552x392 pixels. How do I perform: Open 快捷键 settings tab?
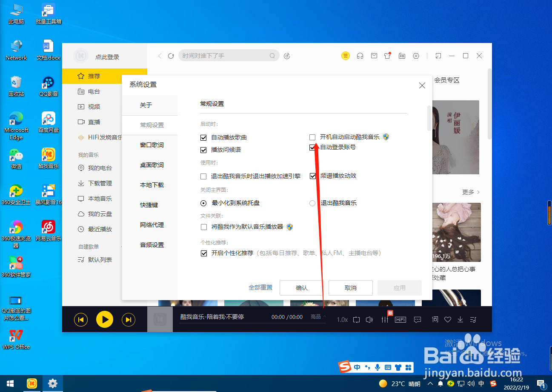(150, 205)
